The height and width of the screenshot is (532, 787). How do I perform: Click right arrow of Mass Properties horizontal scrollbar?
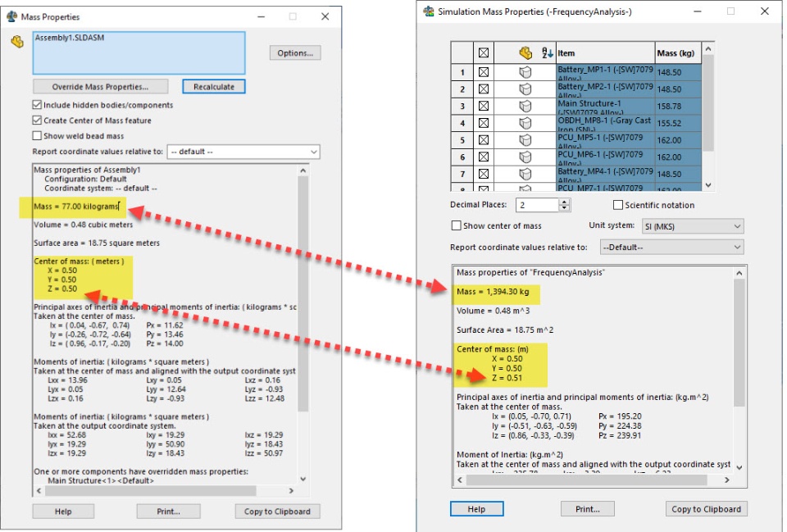[291, 490]
